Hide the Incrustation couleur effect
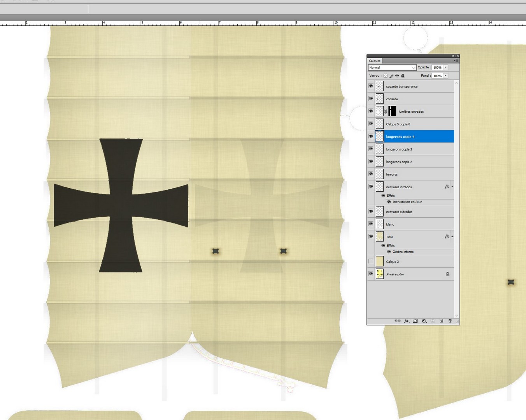The width and height of the screenshot is (526, 420). 389,202
